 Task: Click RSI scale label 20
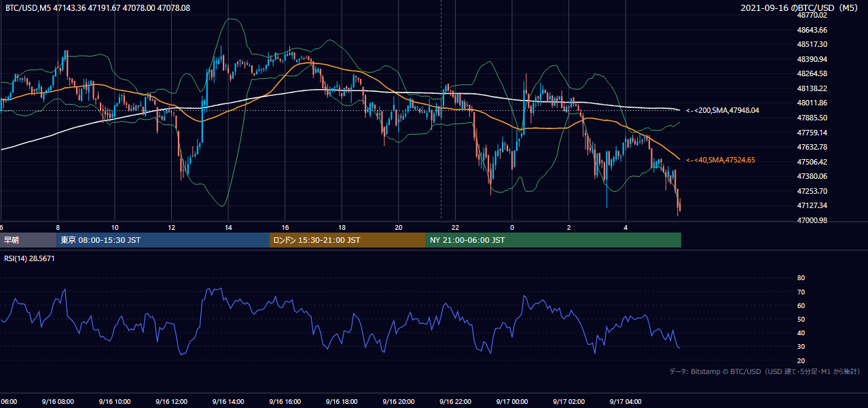801,360
